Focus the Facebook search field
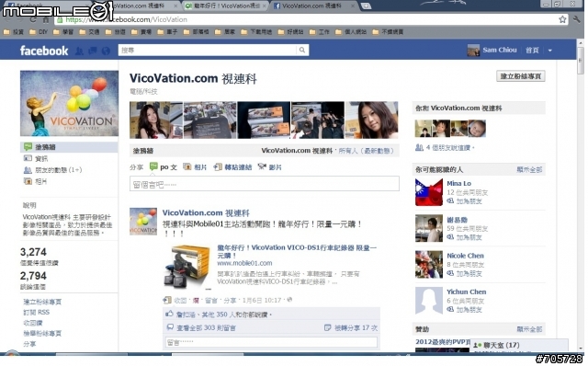Image resolution: width=588 pixels, height=366 pixels. (208, 50)
